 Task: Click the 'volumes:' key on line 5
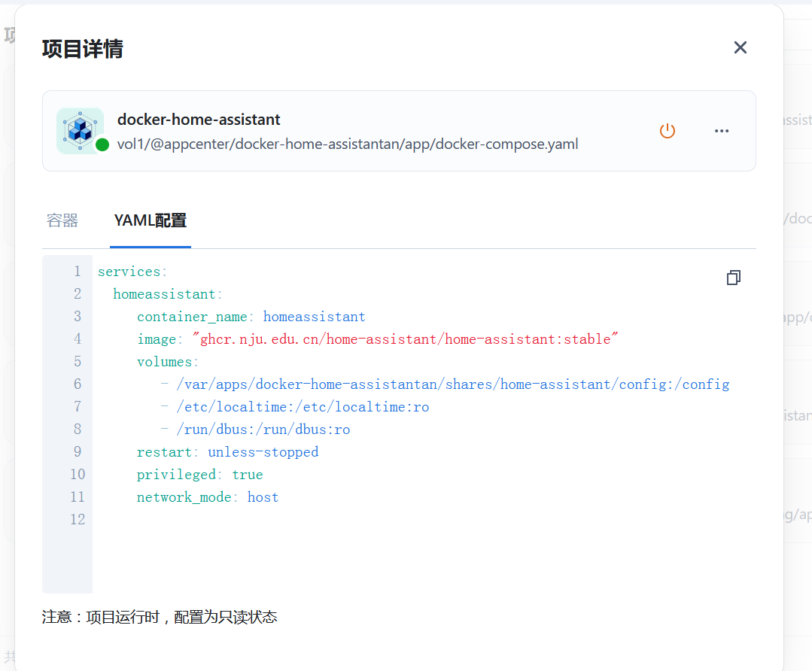coord(168,361)
